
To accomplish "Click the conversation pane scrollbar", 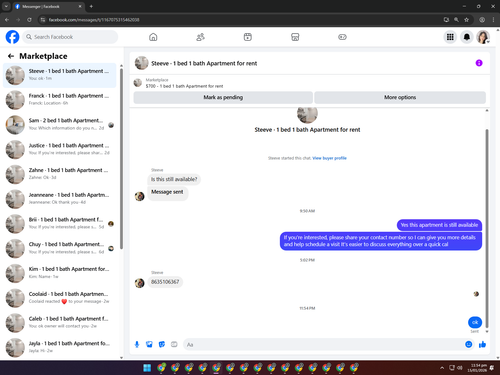I will pyautogui.click(x=487, y=228).
